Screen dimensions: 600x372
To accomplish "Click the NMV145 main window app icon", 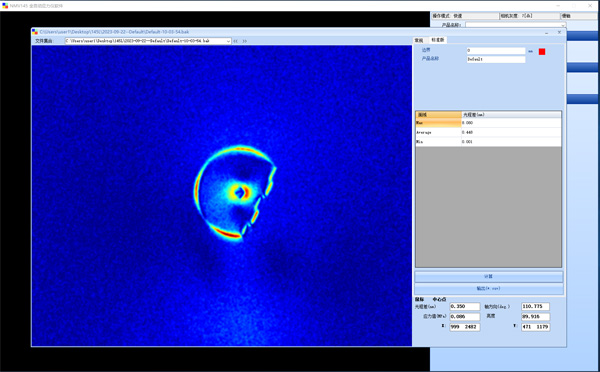I will [5, 6].
